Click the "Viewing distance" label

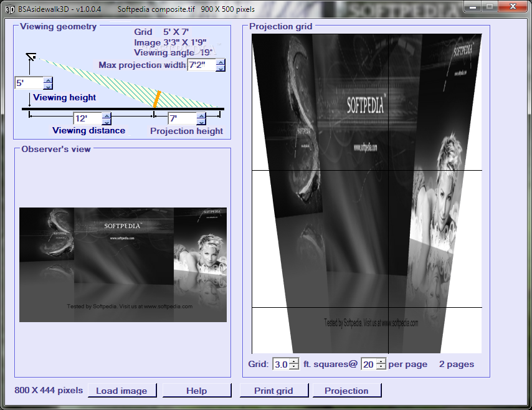coord(88,131)
